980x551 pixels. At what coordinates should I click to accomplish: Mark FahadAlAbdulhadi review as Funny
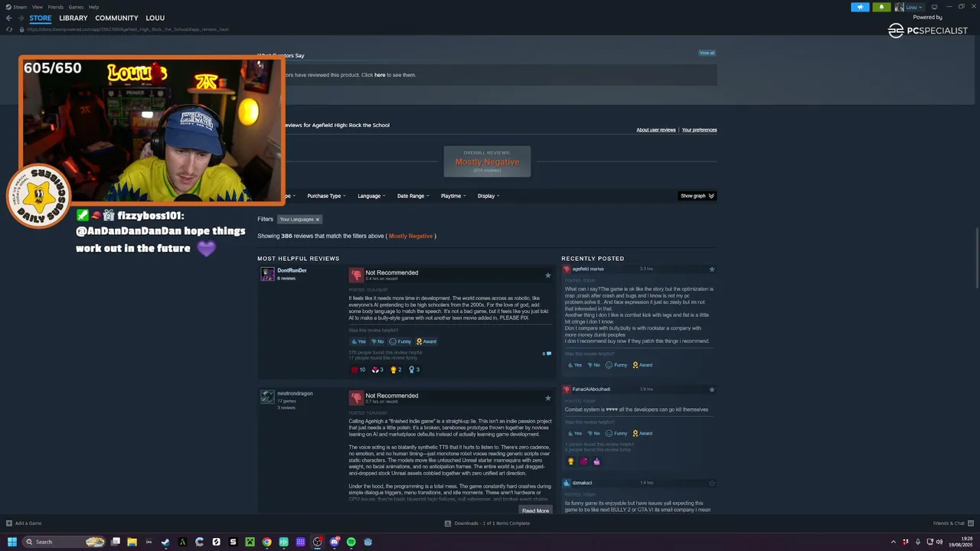[616, 433]
